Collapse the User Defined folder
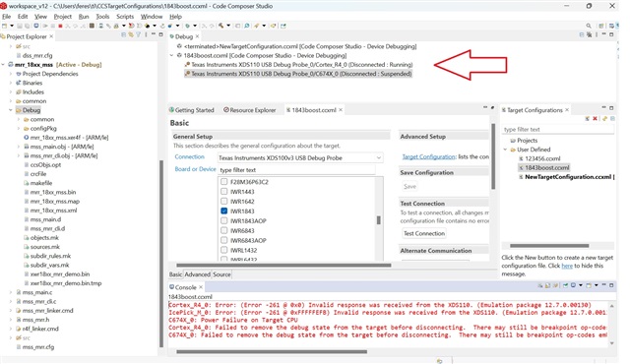This screenshot has height=364, width=630. 505,150
